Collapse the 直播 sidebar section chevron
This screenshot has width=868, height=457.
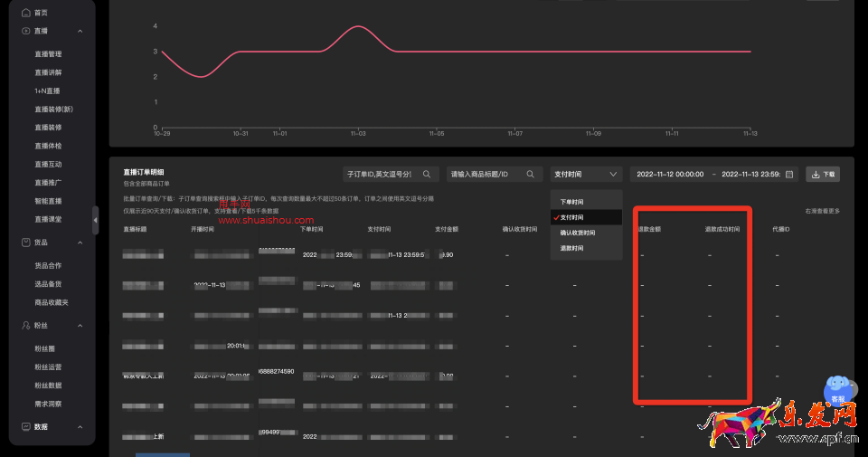point(80,31)
